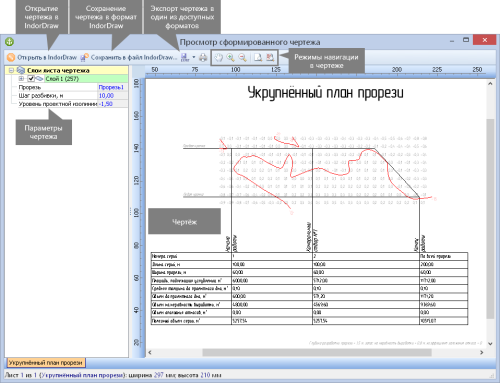Click Сохранить в файл IndorDraw button
This screenshot has height=383, width=500.
click(129, 57)
